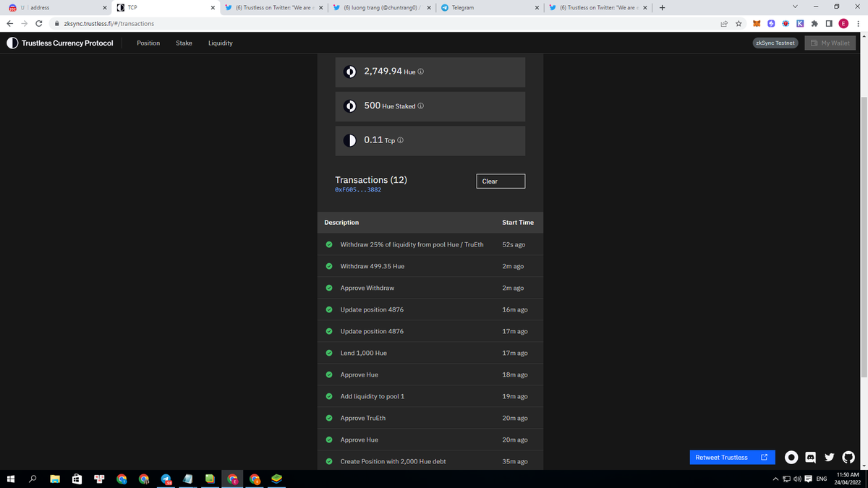The width and height of the screenshot is (868, 488).
Task: Open the purple K extension icon
Action: point(799,23)
